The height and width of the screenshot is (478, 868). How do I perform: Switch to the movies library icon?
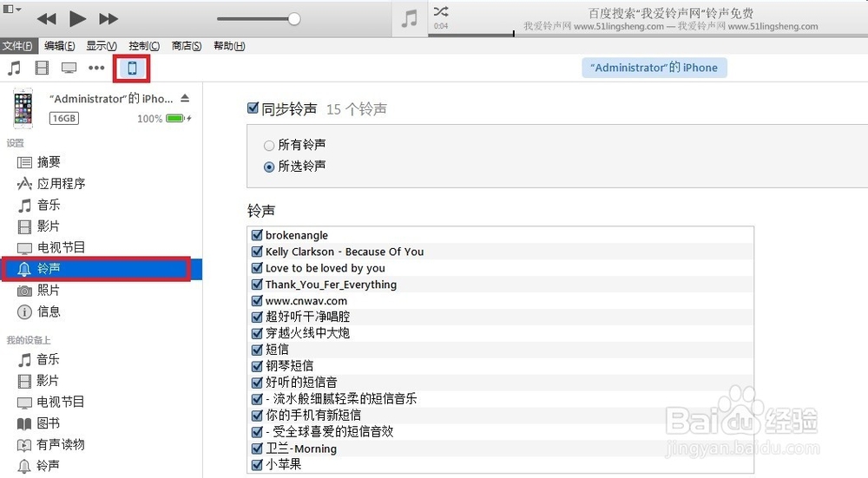(42, 68)
